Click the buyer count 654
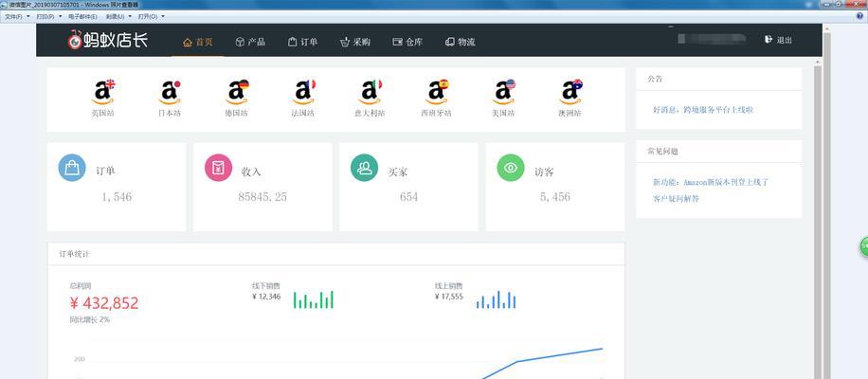868x379 pixels. (408, 196)
